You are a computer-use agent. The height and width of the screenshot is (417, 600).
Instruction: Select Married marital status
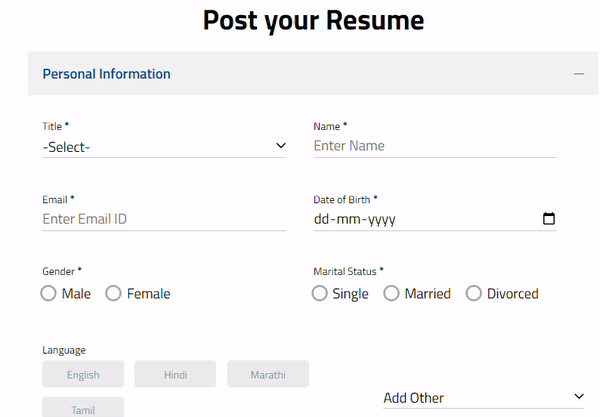coord(392,294)
